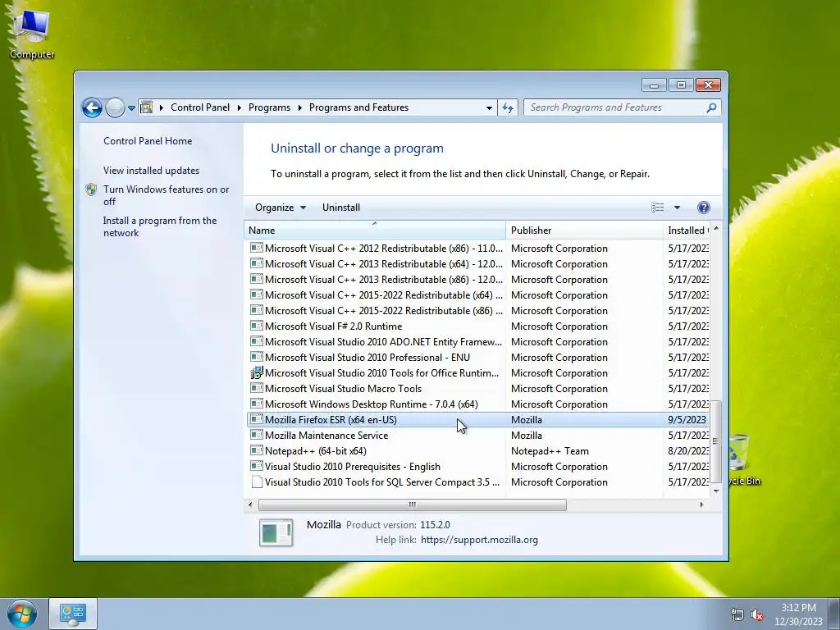
Task: Click the Control Panel icon in address bar
Action: click(146, 107)
